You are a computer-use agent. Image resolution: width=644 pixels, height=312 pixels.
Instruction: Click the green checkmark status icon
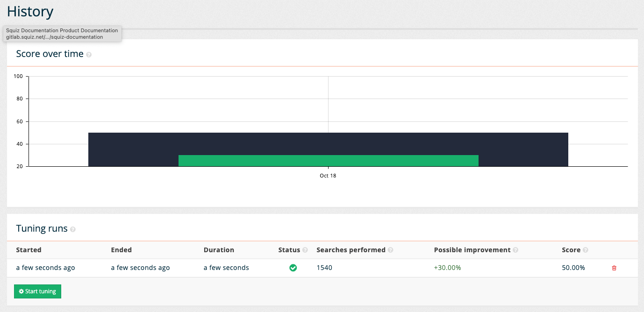(293, 268)
